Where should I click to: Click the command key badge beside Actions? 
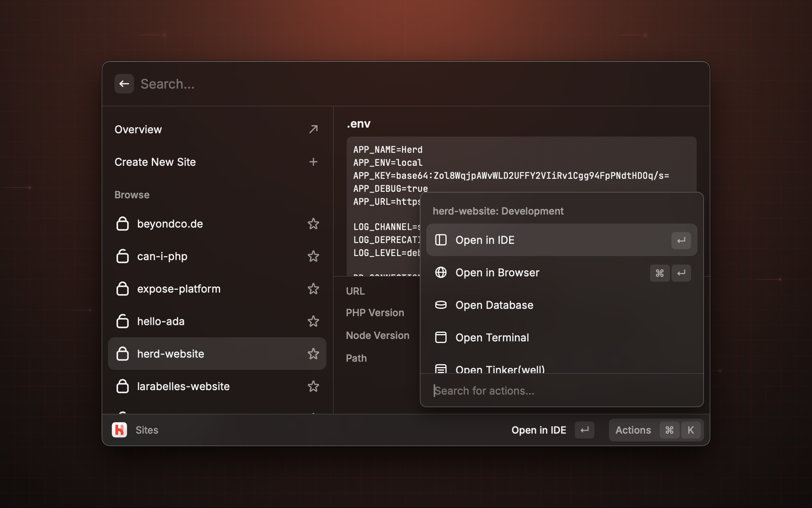coord(669,430)
